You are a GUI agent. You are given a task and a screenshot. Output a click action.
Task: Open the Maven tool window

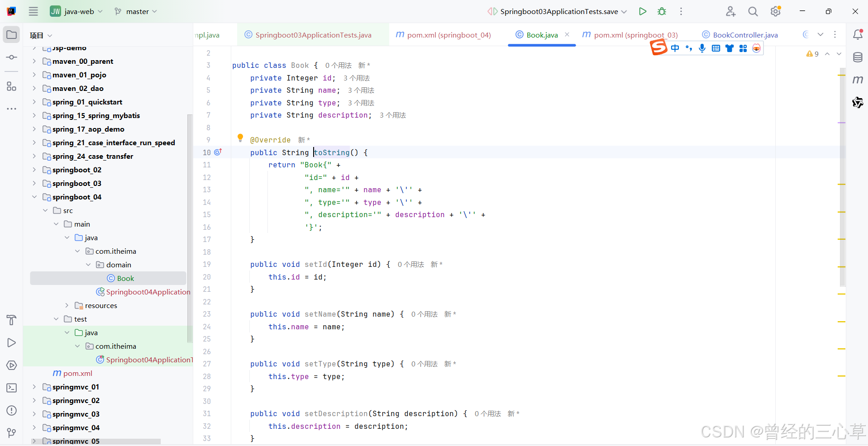[858, 80]
